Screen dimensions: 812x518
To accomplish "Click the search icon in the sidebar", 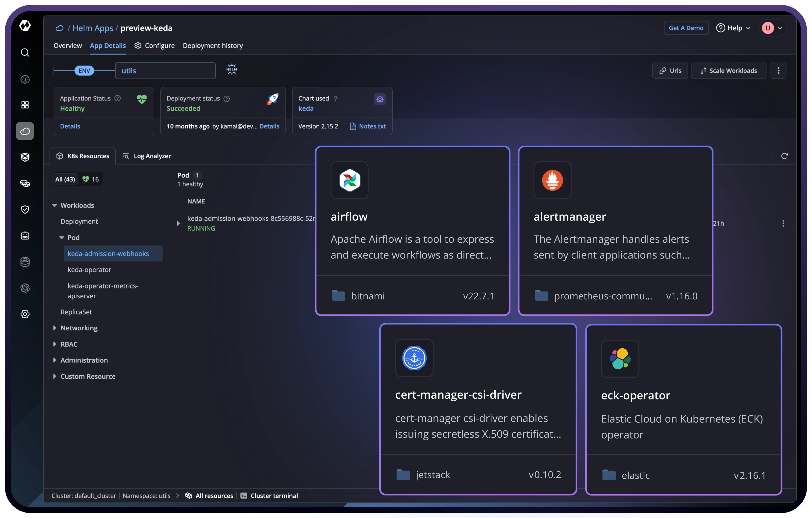I will [x=25, y=52].
